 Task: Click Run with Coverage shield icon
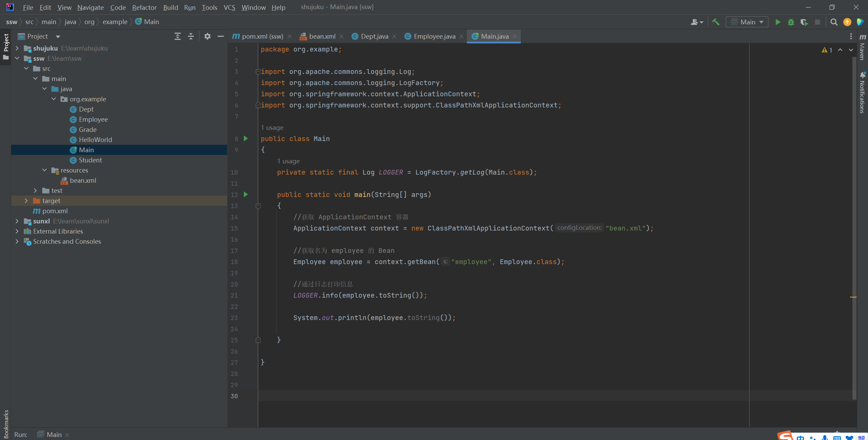(x=804, y=22)
